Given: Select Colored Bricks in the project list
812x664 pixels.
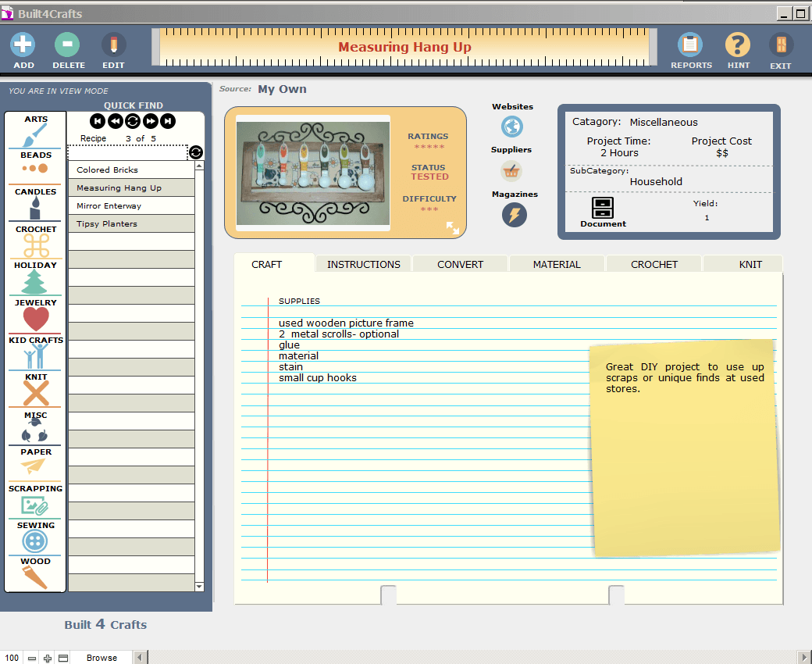Looking at the screenshot, I should click(x=130, y=170).
